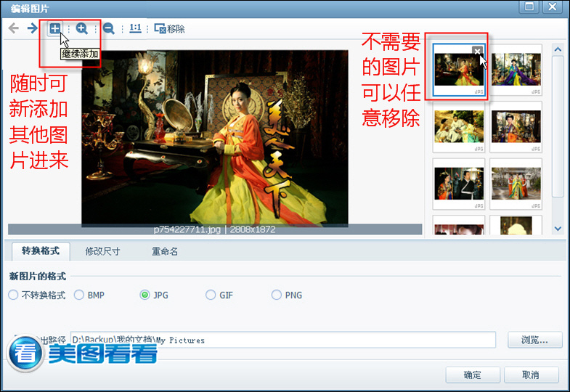Screen dimensions: 570x392
Task: Switch to the 修改尺寸 tab
Action: pos(102,251)
